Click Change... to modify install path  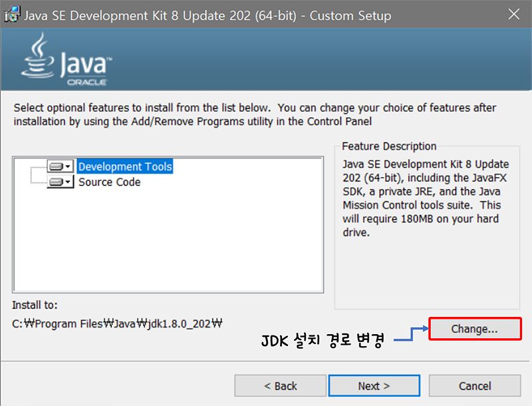(475, 329)
